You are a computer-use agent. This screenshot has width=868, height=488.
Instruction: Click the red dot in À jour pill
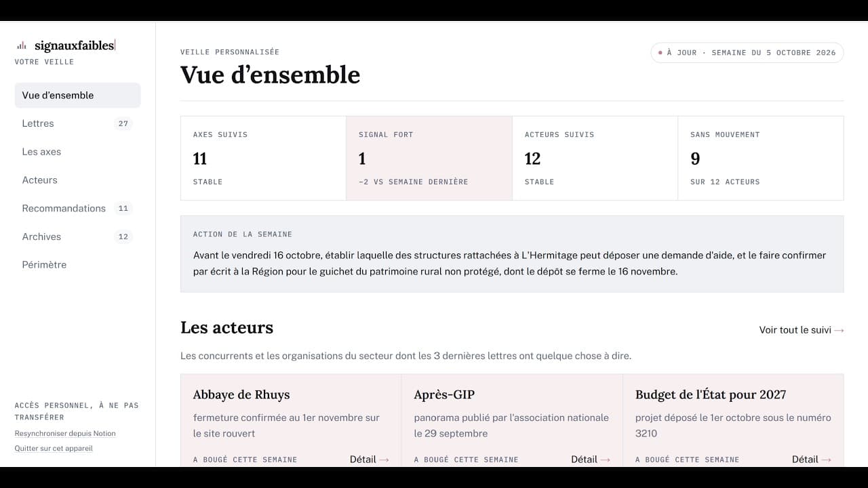click(x=660, y=53)
